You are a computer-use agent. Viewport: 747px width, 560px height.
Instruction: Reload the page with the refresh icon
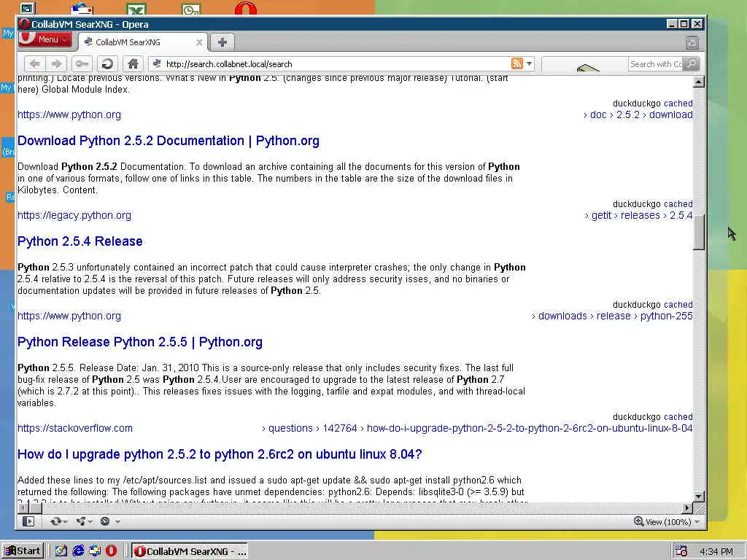coord(108,64)
